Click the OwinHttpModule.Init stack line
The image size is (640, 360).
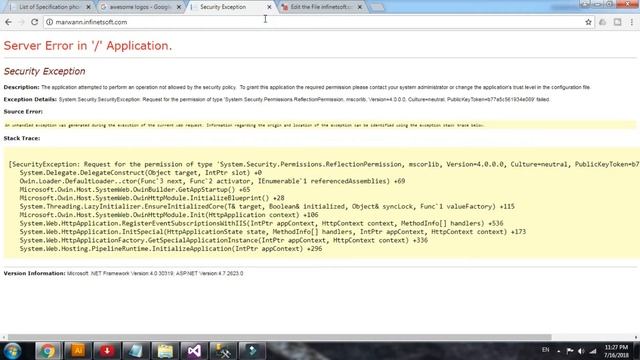(x=169, y=215)
